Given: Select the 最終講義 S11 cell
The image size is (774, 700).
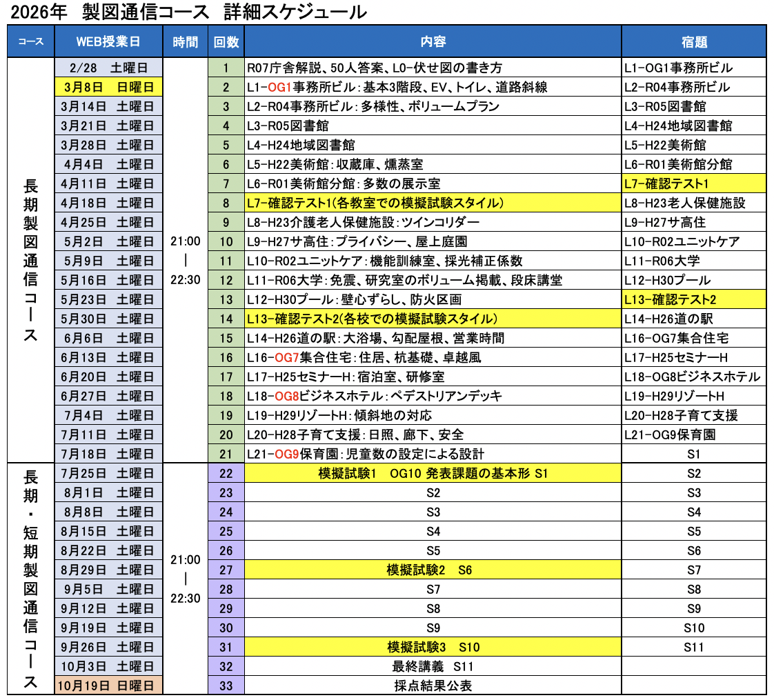Looking at the screenshot, I should pyautogui.click(x=433, y=666).
